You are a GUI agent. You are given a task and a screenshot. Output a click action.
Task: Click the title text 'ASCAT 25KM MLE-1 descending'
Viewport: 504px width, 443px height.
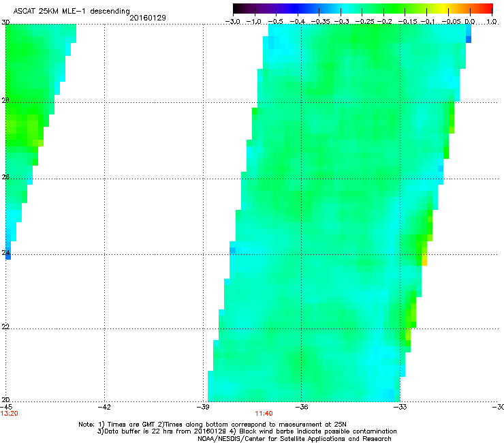click(x=72, y=11)
